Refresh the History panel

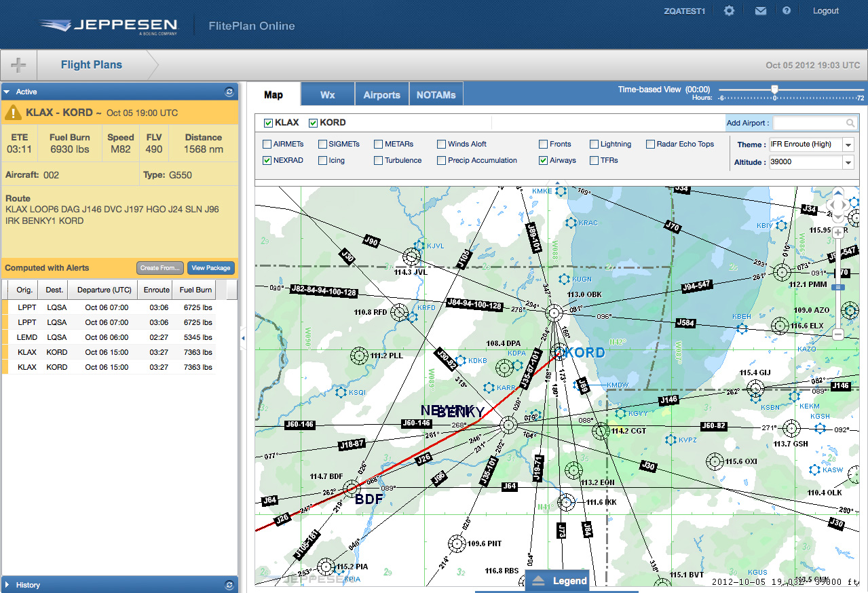[x=229, y=585]
